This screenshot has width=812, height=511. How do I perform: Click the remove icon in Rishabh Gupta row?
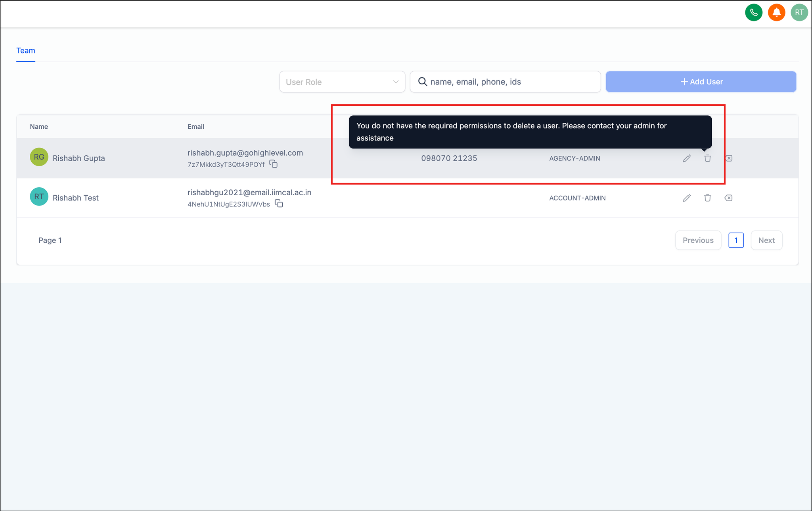(728, 158)
